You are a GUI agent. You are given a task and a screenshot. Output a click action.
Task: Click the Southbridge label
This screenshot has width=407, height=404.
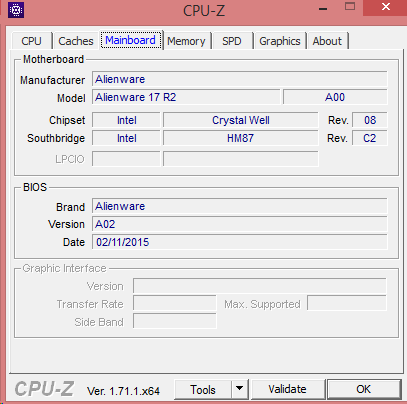[56, 138]
